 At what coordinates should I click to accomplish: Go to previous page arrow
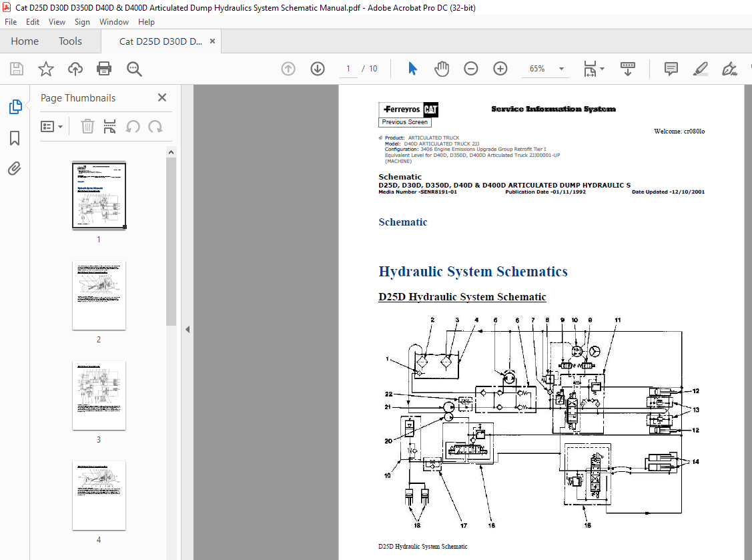[x=288, y=69]
